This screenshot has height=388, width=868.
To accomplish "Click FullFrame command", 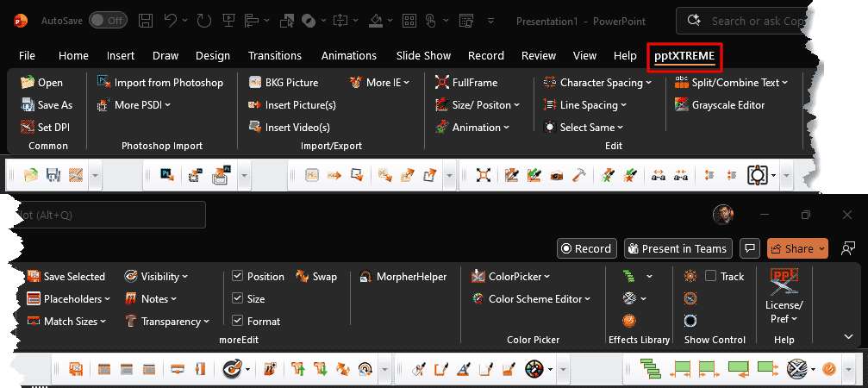I will pos(466,83).
